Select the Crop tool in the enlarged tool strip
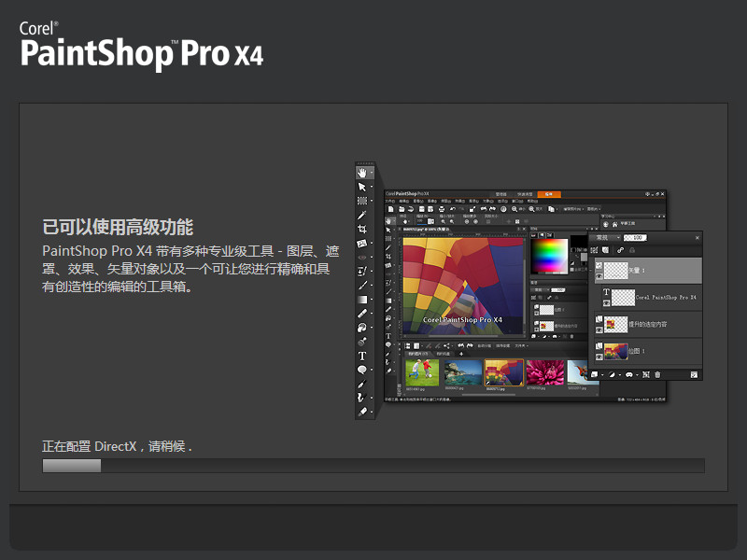 coord(362,229)
